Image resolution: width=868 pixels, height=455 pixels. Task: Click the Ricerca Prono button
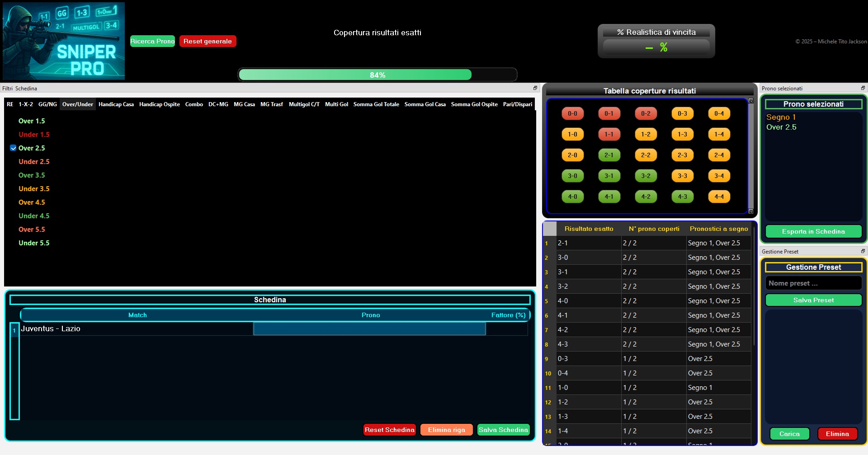coord(152,41)
